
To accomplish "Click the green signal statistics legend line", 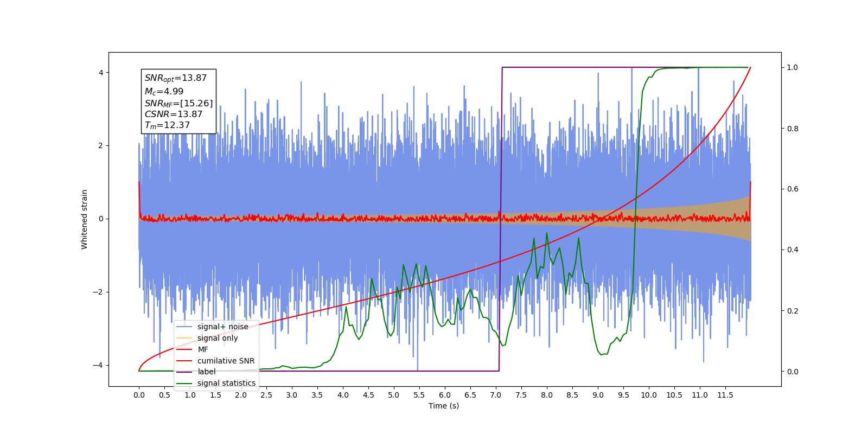I will click(184, 383).
